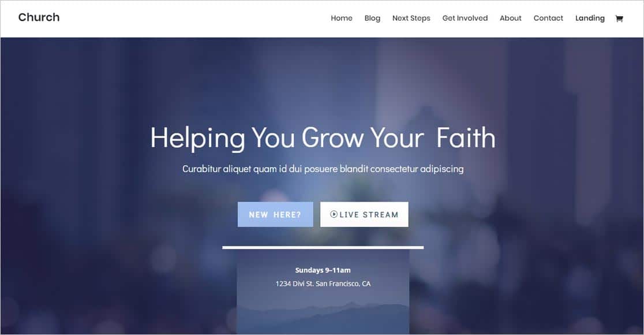Click the mountain silhouette image

[323, 318]
